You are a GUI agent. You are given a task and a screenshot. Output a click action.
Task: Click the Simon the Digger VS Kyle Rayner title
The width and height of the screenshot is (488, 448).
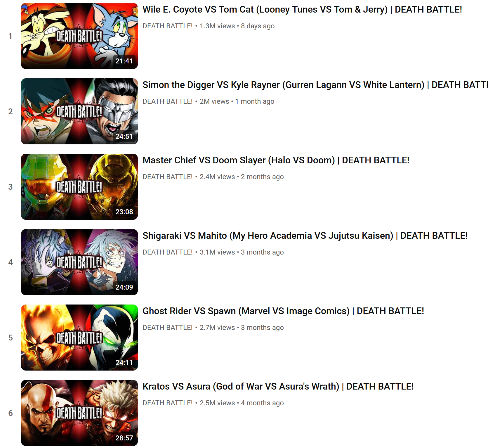(x=315, y=85)
